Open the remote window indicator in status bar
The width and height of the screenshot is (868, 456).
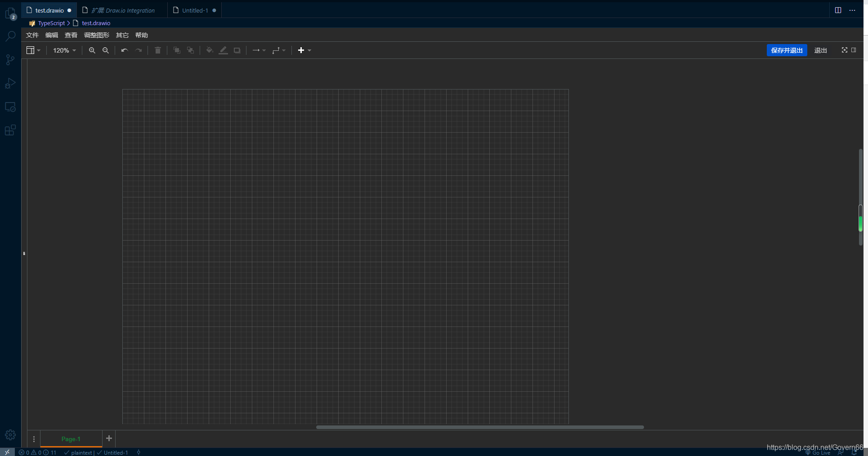7,452
